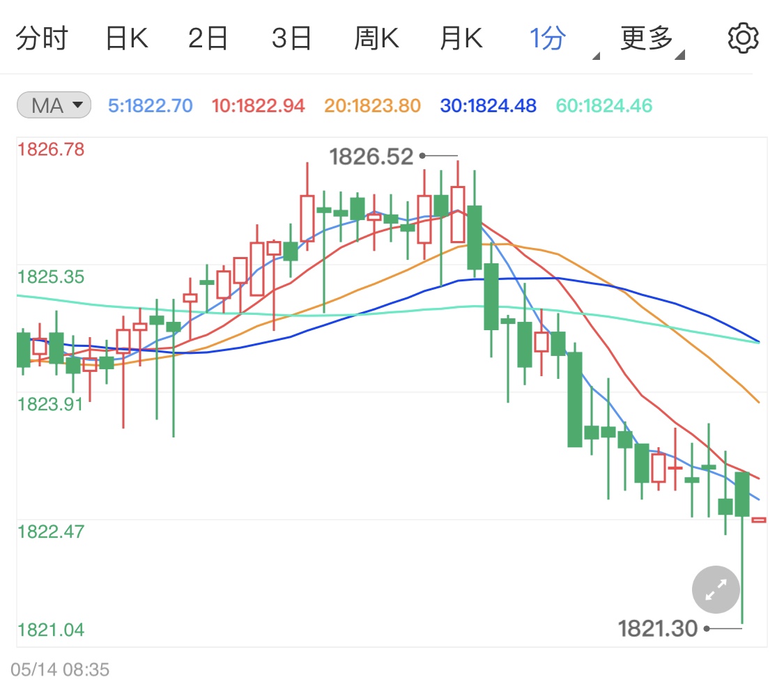The image size is (784, 691).
Task: Select the candlestick with the 1821.30 low wick
Action: pyautogui.click(x=742, y=547)
